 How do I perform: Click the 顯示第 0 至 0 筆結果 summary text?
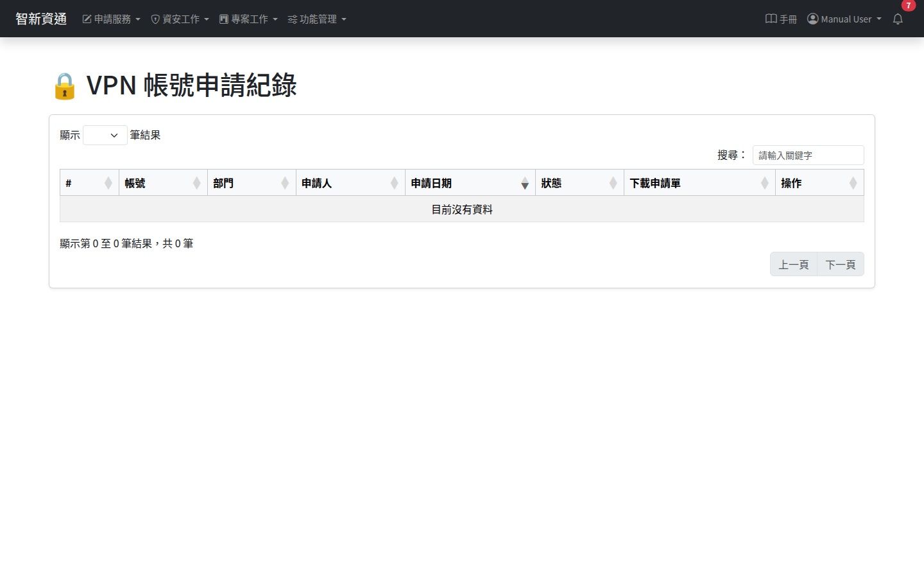pos(126,243)
